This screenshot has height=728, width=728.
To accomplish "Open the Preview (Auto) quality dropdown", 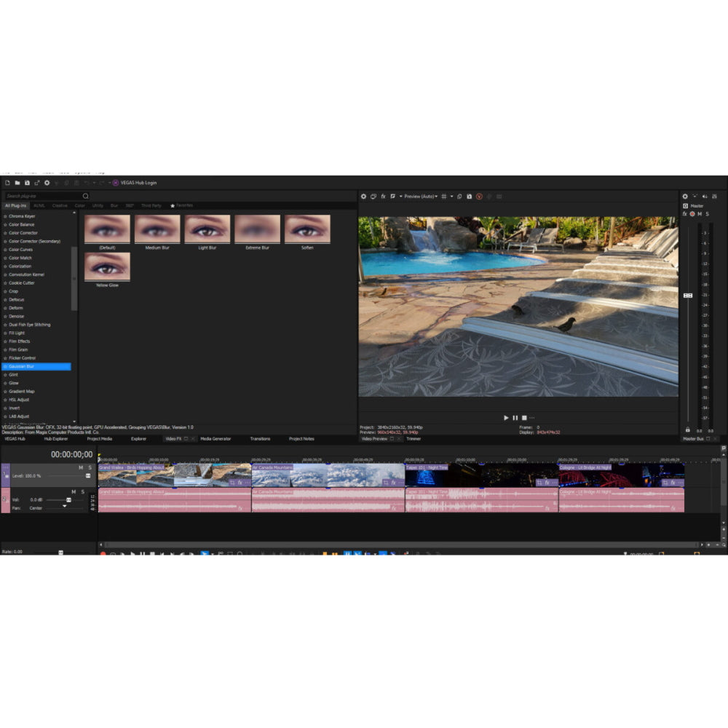I will (421, 197).
